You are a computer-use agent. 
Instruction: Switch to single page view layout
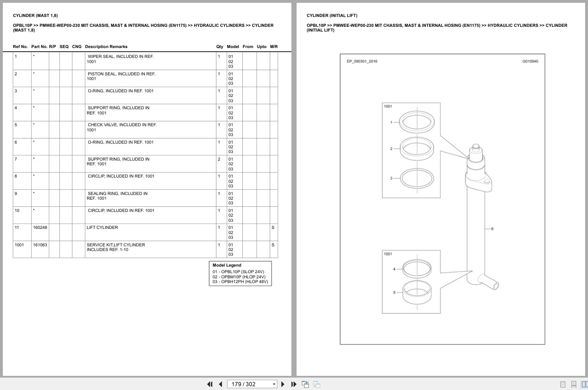pyautogui.click(x=563, y=384)
